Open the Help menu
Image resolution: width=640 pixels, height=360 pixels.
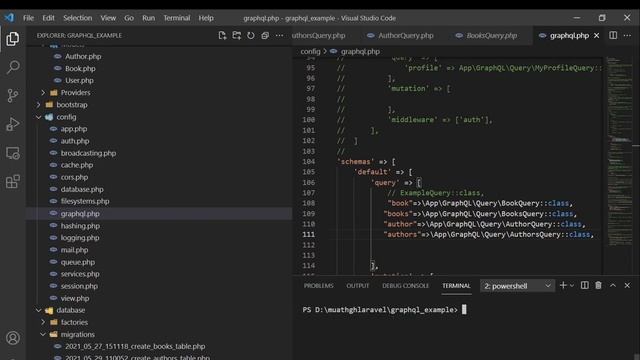coord(206,18)
